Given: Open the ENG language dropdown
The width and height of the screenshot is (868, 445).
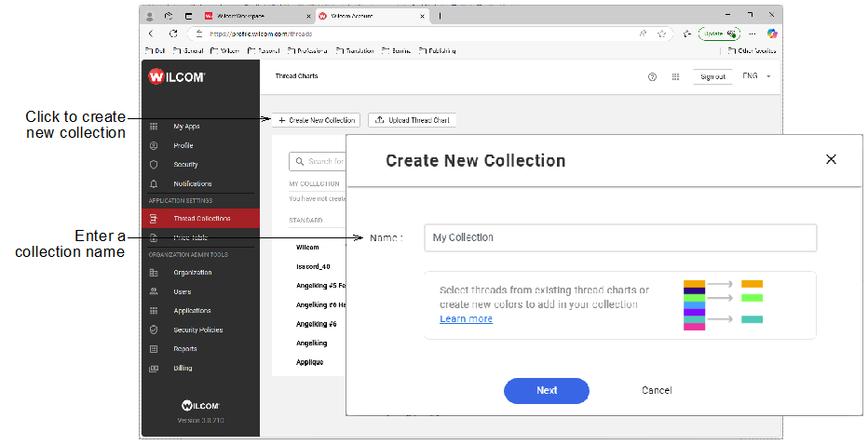Looking at the screenshot, I should coord(756,75).
